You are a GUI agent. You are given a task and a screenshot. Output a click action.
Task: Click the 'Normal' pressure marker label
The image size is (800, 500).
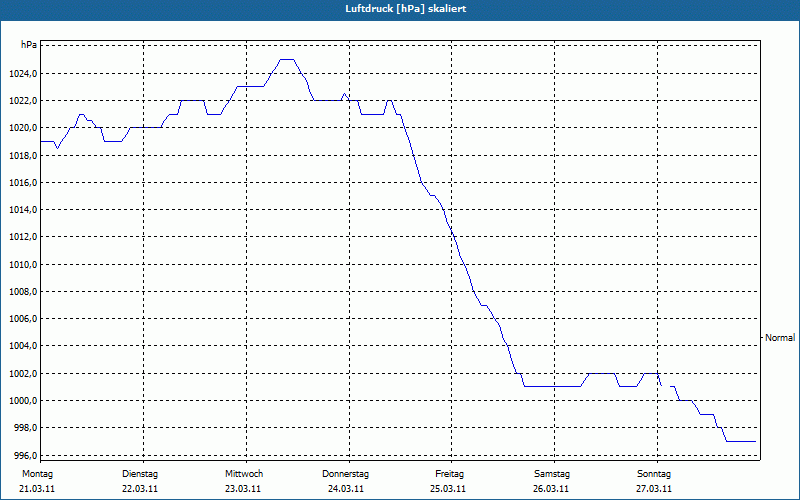780,338
